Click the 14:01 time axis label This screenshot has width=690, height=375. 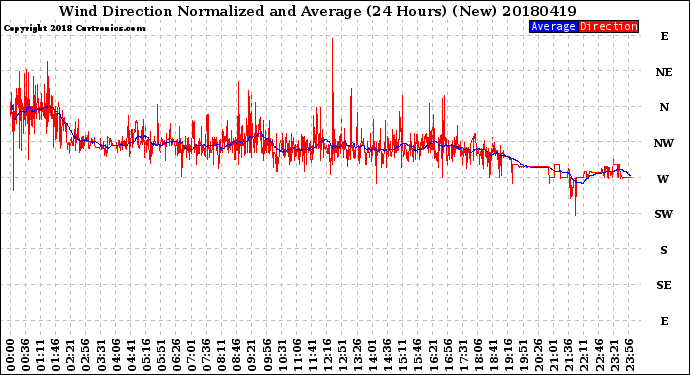[373, 355]
